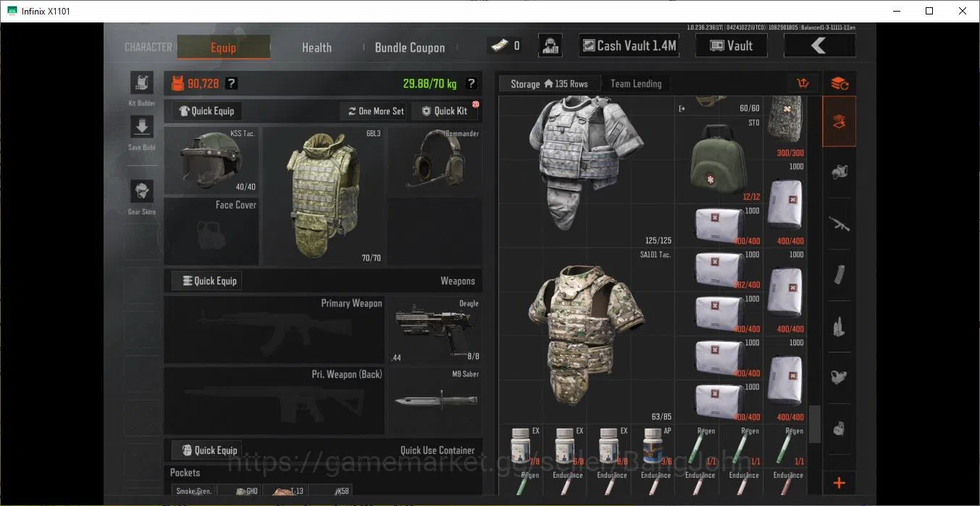Filter storage by helmet and gear category
Screen dimensions: 980x506
(x=839, y=173)
